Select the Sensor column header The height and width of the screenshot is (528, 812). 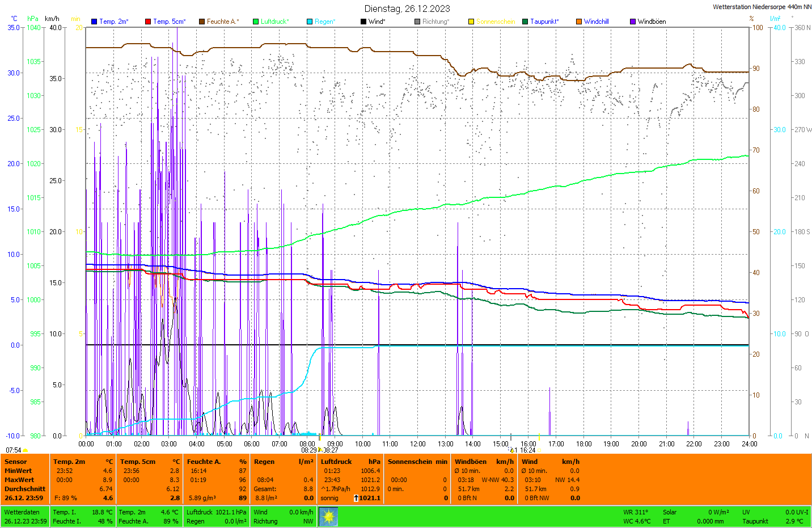click(x=16, y=462)
